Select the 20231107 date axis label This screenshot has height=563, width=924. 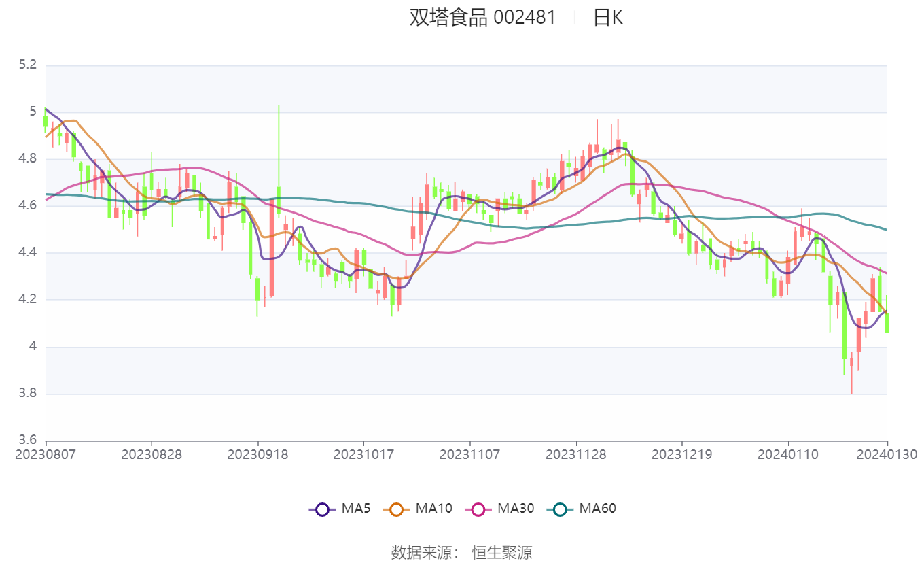click(x=469, y=454)
